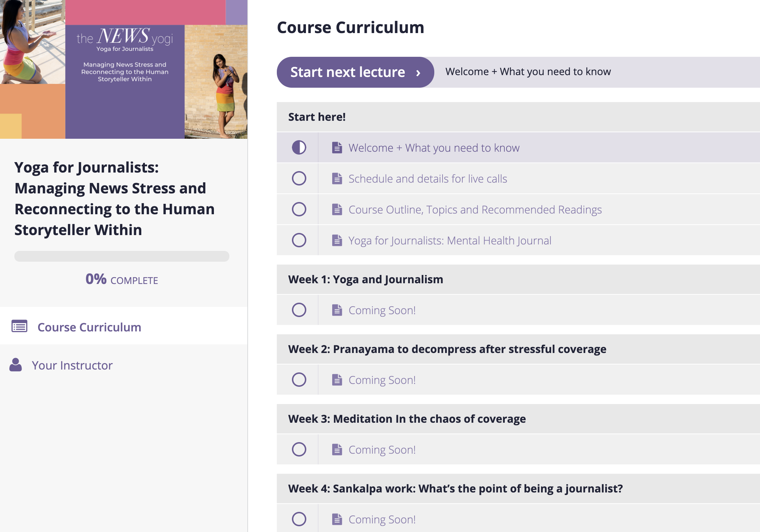This screenshot has width=760, height=532.
Task: Click document icon beside Schedule and details
Action: [x=337, y=178]
